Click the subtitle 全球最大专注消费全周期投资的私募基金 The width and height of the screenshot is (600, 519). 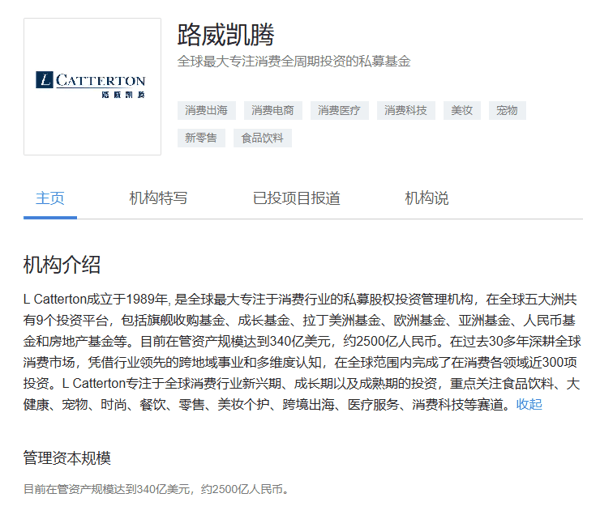294,61
